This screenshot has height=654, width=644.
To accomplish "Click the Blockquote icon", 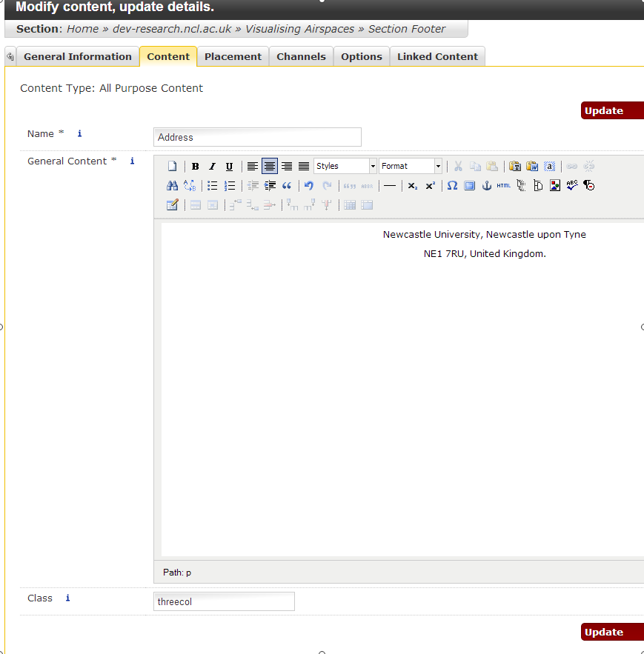I will (287, 186).
